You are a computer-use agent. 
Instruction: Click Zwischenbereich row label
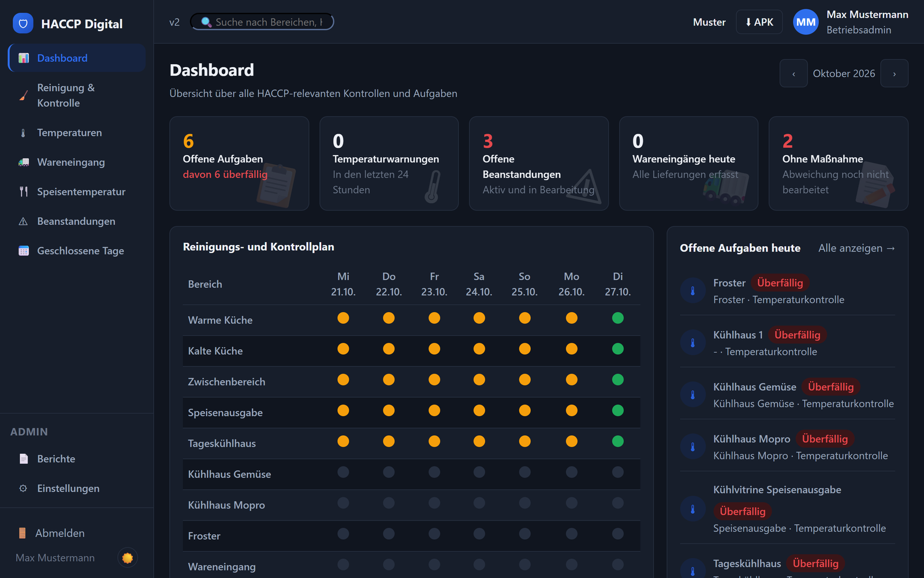[226, 381]
